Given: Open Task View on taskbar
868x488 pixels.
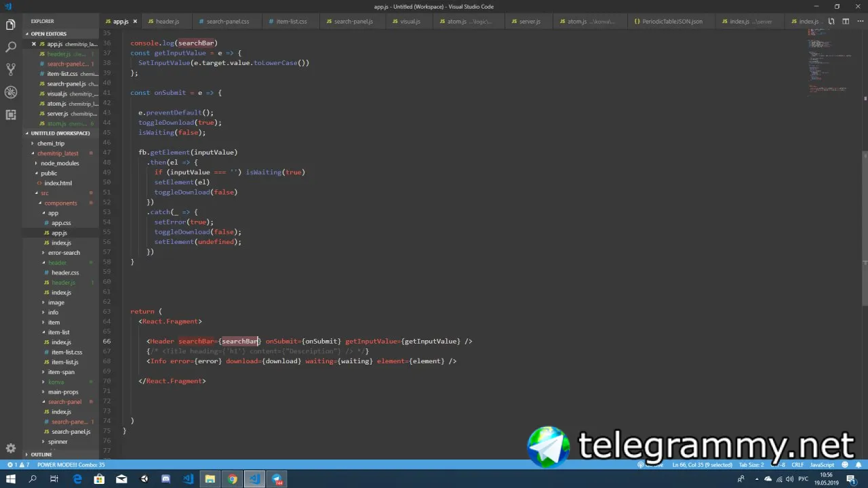Looking at the screenshot, I should pos(55,479).
